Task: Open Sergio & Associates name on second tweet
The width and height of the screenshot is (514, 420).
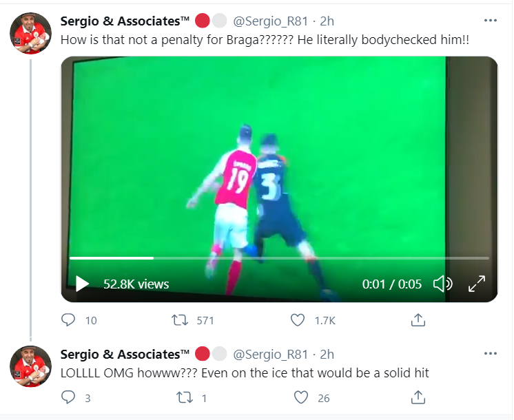Action: pyautogui.click(x=125, y=355)
